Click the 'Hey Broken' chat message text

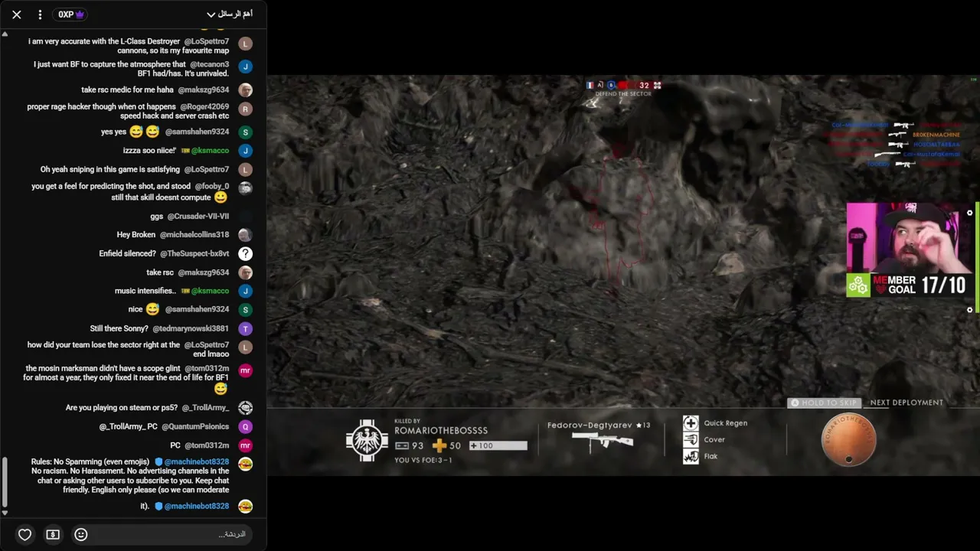[136, 235]
